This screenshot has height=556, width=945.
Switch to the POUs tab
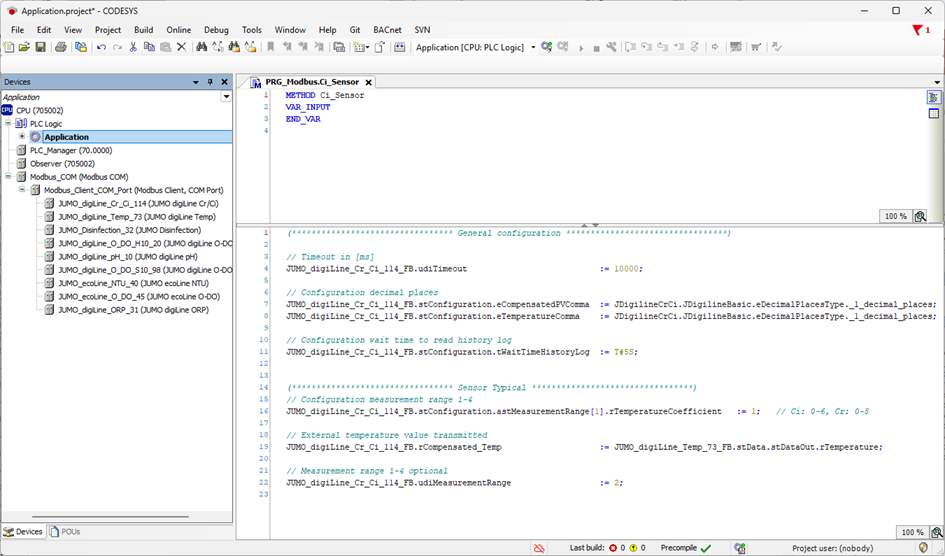(x=65, y=532)
